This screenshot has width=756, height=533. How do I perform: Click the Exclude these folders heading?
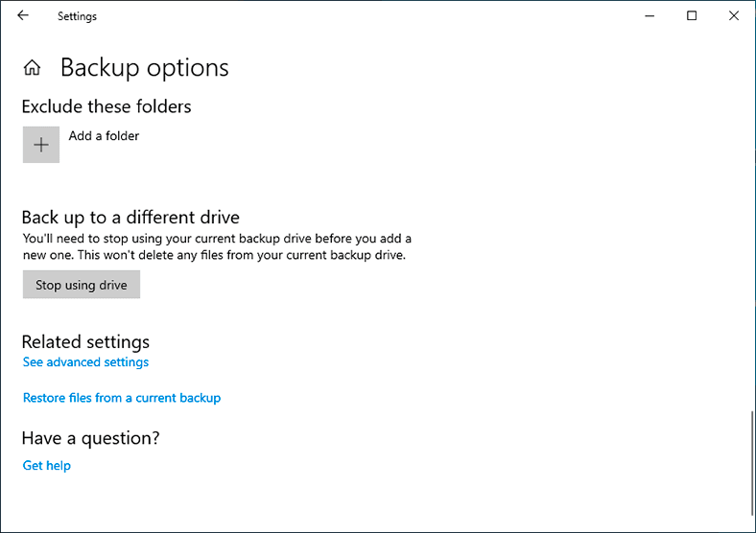pos(106,106)
